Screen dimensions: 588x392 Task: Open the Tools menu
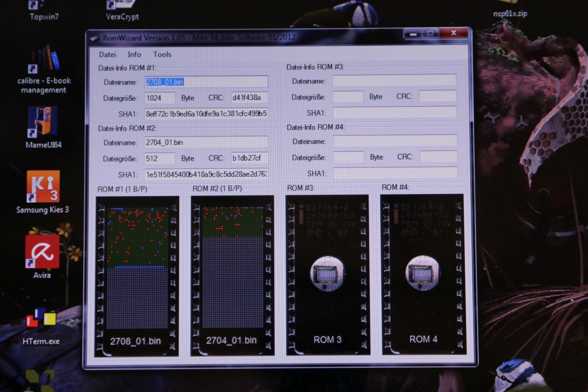click(x=162, y=54)
